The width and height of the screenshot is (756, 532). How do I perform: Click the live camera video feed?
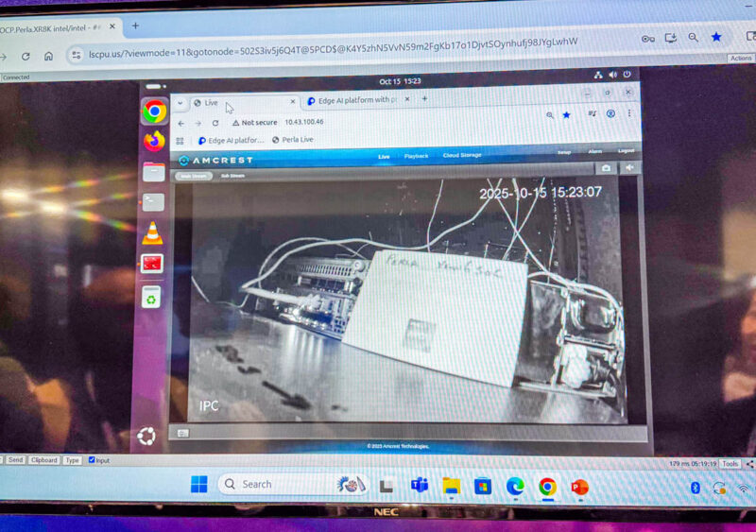[407, 301]
